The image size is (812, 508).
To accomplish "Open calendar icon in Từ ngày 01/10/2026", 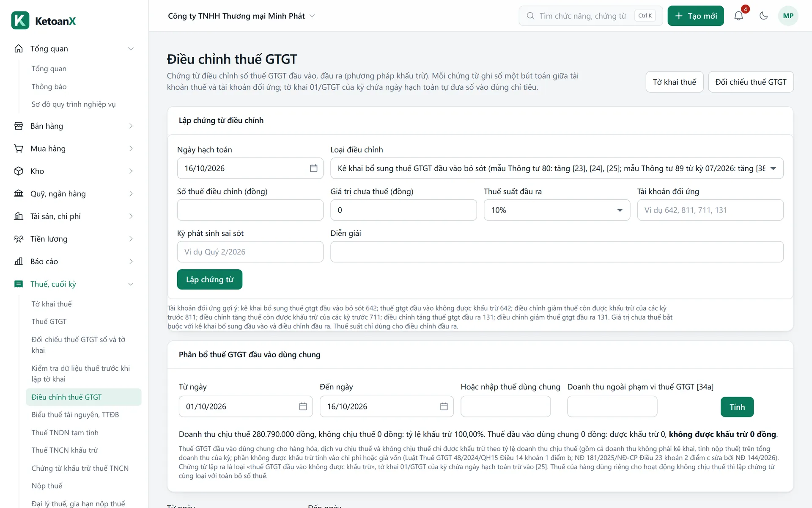I will tap(303, 406).
